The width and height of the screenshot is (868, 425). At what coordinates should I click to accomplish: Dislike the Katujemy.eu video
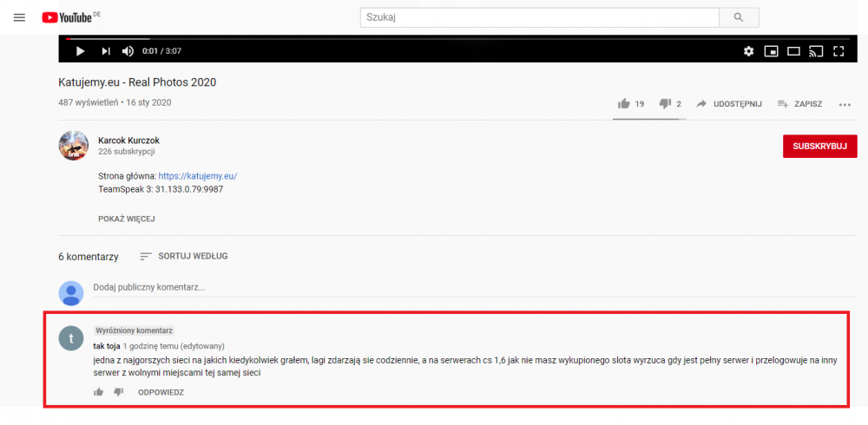tap(670, 103)
